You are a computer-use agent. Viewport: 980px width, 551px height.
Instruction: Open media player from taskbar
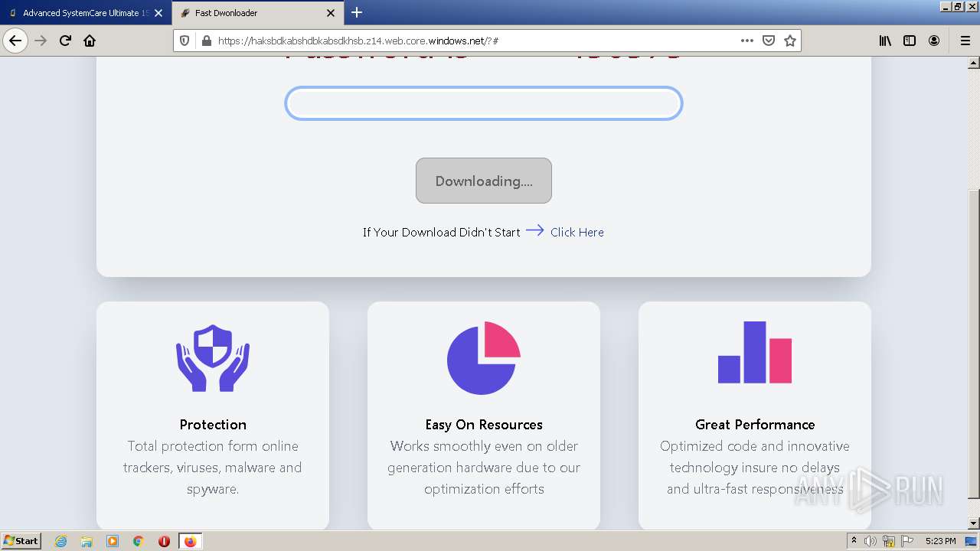point(113,541)
